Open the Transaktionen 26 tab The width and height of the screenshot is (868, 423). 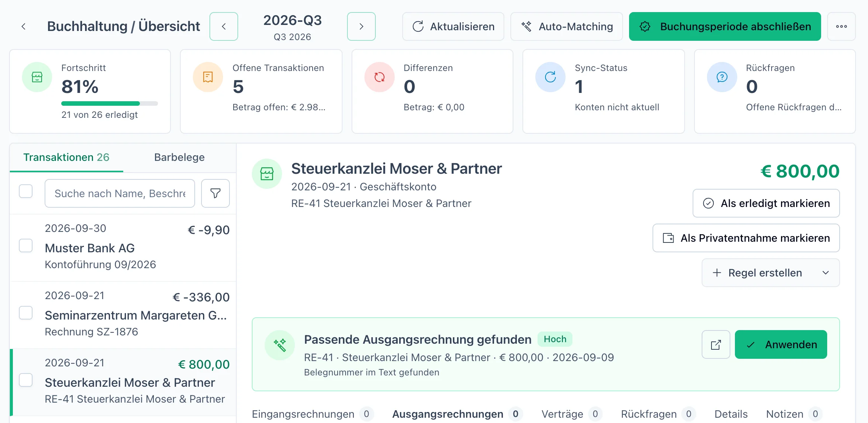(67, 157)
